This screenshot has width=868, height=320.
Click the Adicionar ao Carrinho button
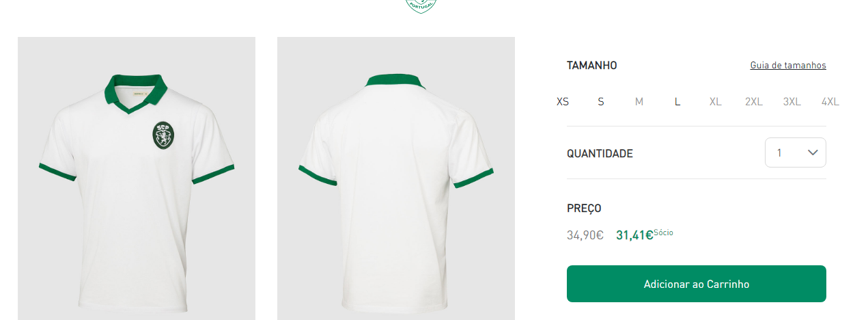(x=697, y=284)
